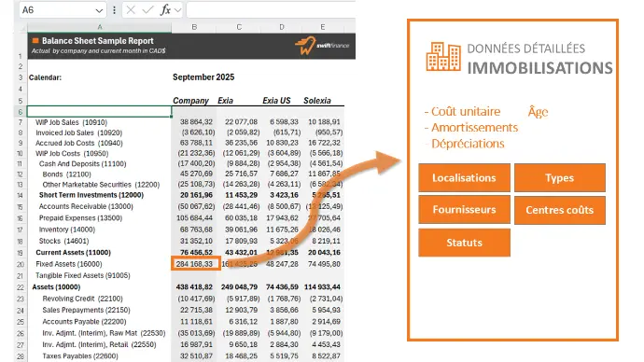Select Revolving Credit (22100) label
The image size is (644, 362).
82,299
